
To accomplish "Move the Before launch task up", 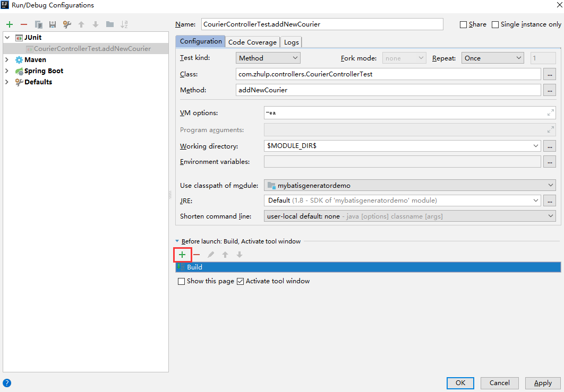I will pyautogui.click(x=225, y=255).
